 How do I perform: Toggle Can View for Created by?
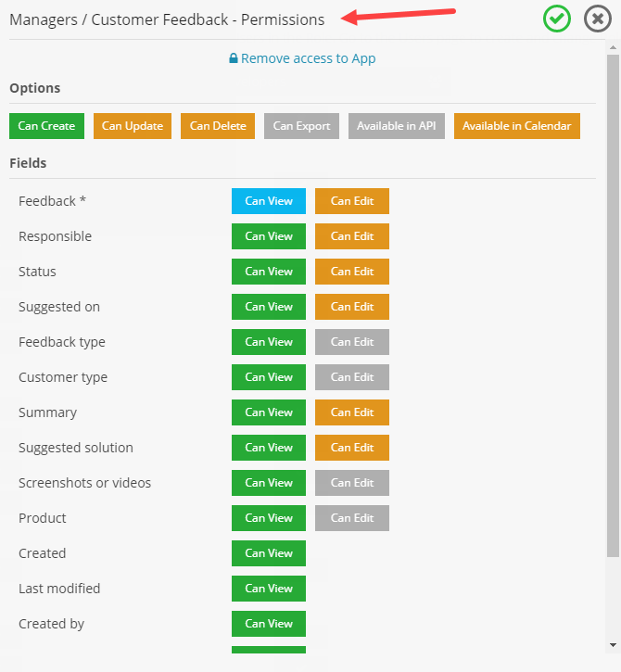click(x=269, y=624)
